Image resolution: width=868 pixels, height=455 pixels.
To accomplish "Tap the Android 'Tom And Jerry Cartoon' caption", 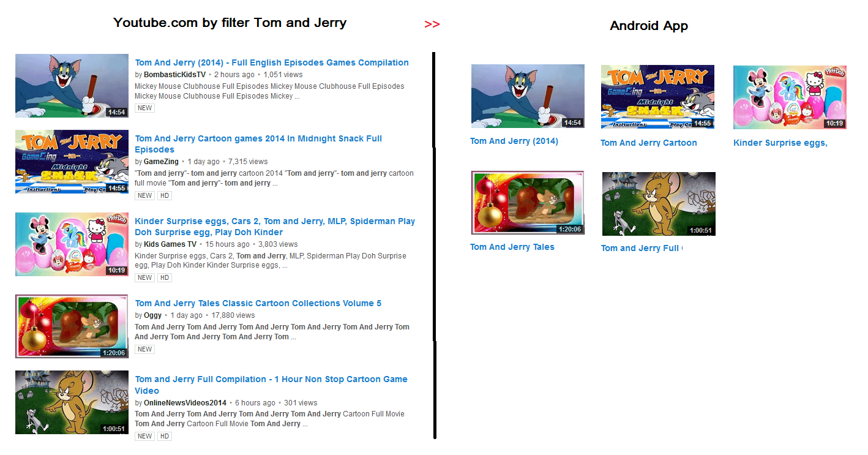I will pos(649,143).
